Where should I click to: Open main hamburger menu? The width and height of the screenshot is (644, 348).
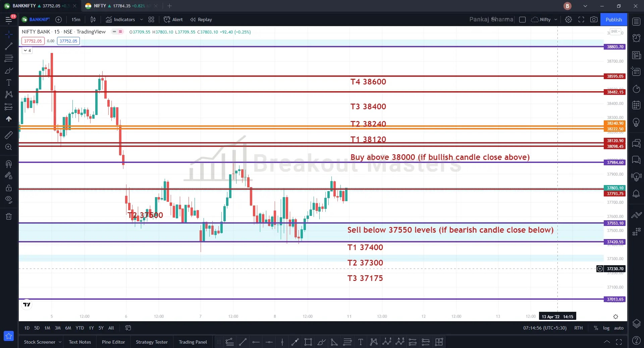pos(9,19)
